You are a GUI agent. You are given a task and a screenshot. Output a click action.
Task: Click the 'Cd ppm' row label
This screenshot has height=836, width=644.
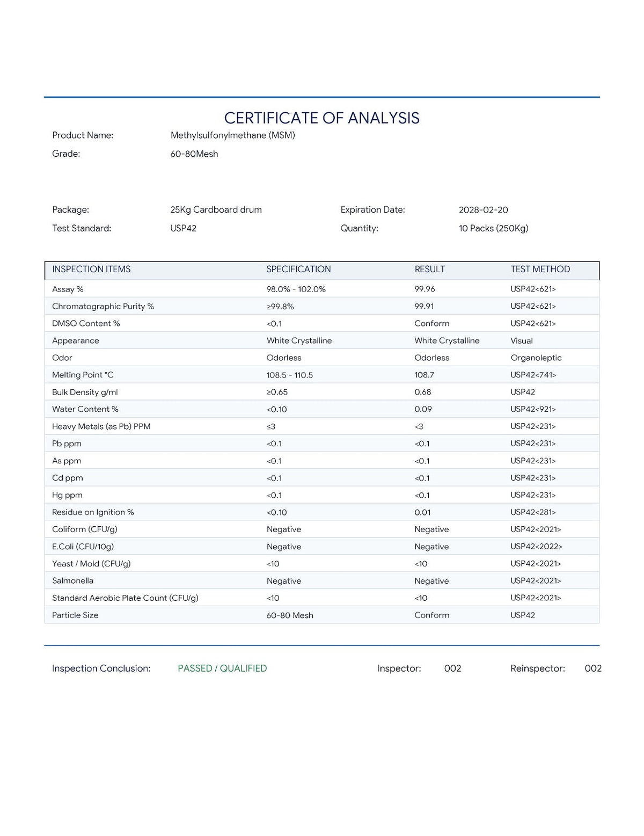point(68,478)
